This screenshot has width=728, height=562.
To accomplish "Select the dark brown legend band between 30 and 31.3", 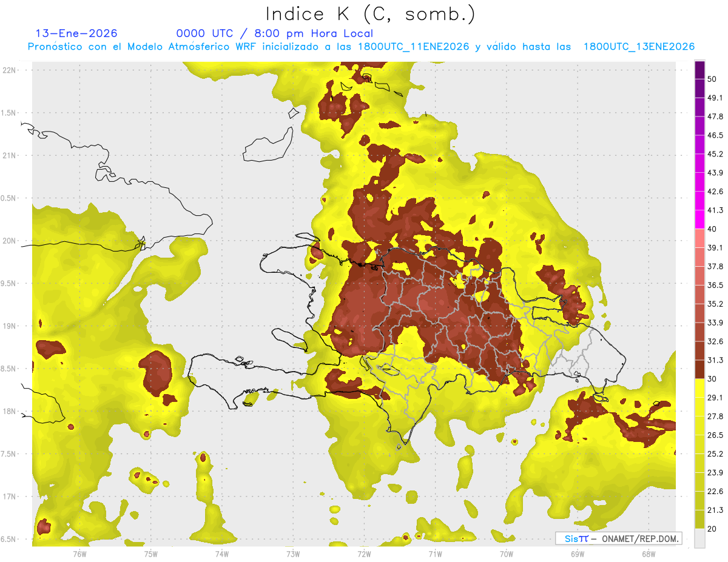I will [699, 369].
